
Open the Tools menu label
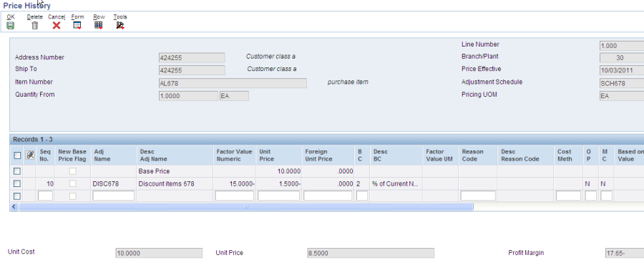click(120, 17)
